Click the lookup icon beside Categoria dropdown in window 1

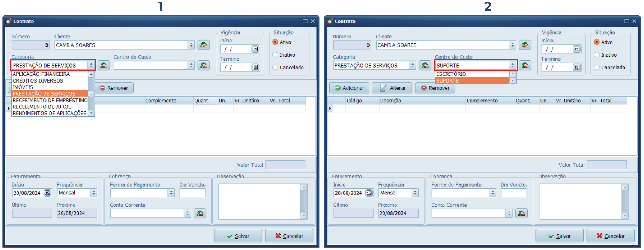pos(104,65)
